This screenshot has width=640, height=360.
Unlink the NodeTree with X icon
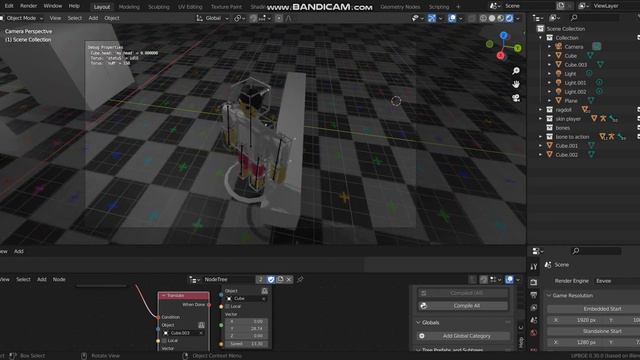[289, 280]
